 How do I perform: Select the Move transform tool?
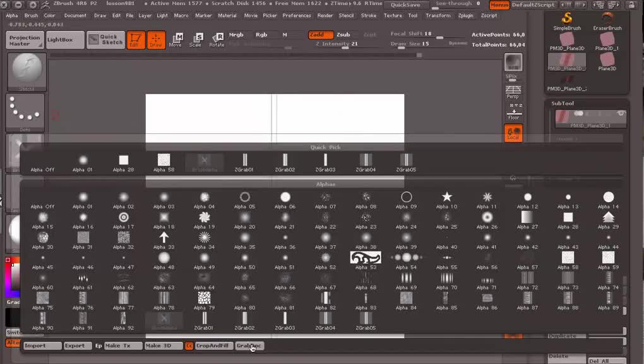click(x=176, y=40)
